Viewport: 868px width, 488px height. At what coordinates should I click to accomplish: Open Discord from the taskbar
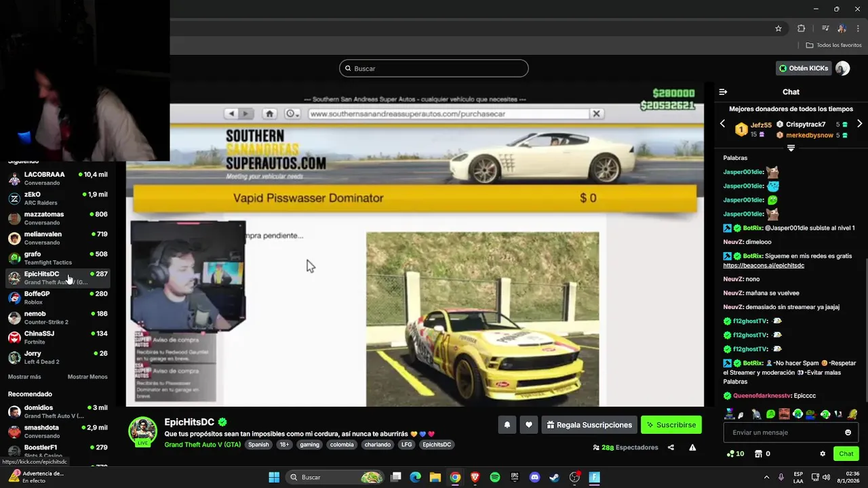tap(535, 477)
